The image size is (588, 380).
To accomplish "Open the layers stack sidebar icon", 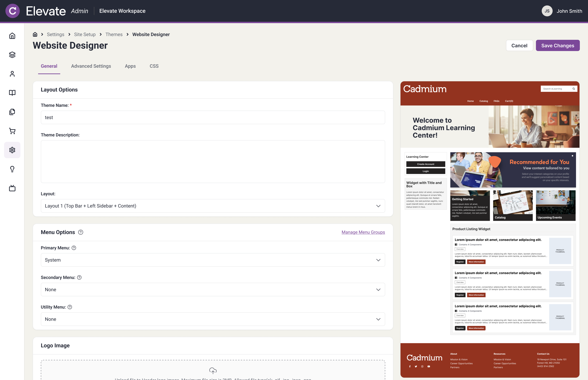I will pos(12,55).
